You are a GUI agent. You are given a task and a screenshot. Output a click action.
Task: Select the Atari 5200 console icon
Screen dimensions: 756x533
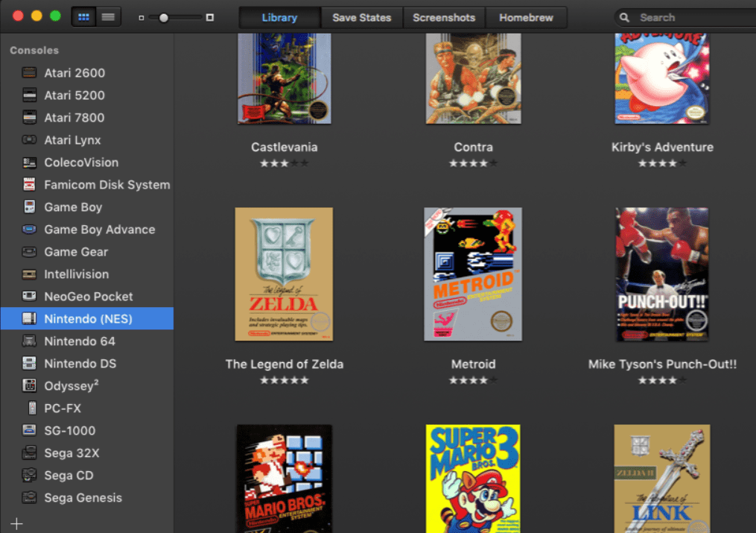pos(29,95)
